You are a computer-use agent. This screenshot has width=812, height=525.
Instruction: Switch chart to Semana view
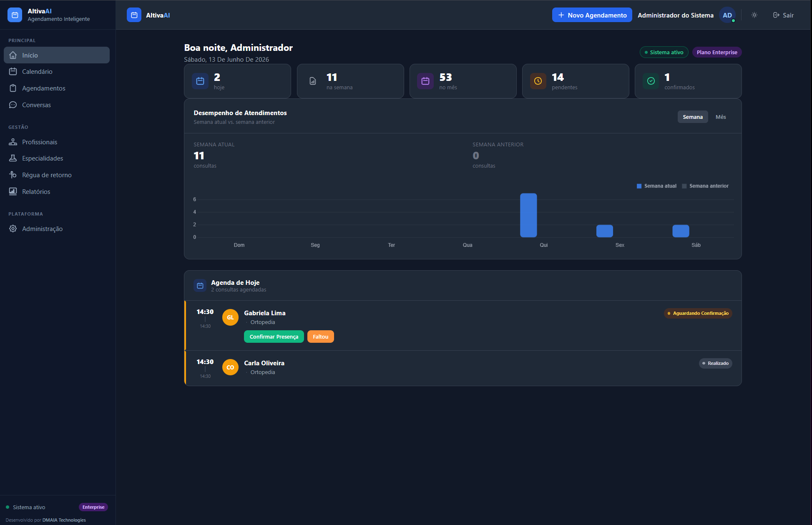coord(693,117)
